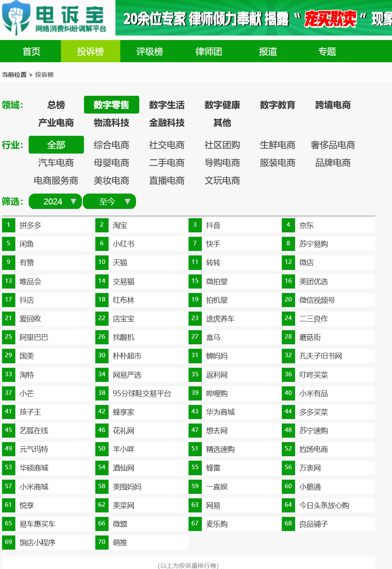Viewport: 392px width, 569px height.
Task: Select the 物流科技 domain
Action: (111, 123)
